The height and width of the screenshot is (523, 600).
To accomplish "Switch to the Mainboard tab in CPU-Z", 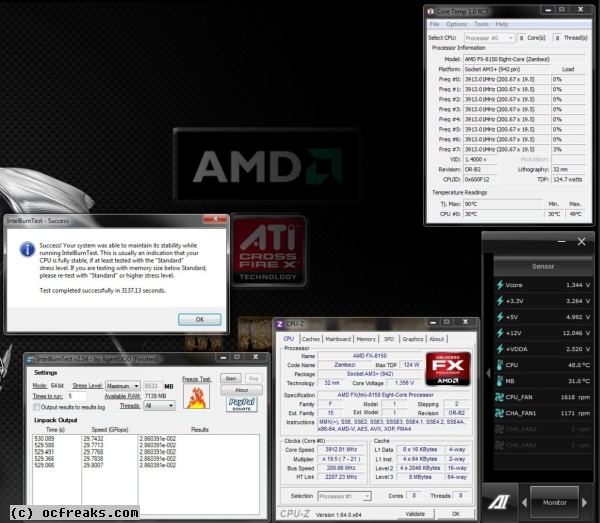I will click(338, 339).
